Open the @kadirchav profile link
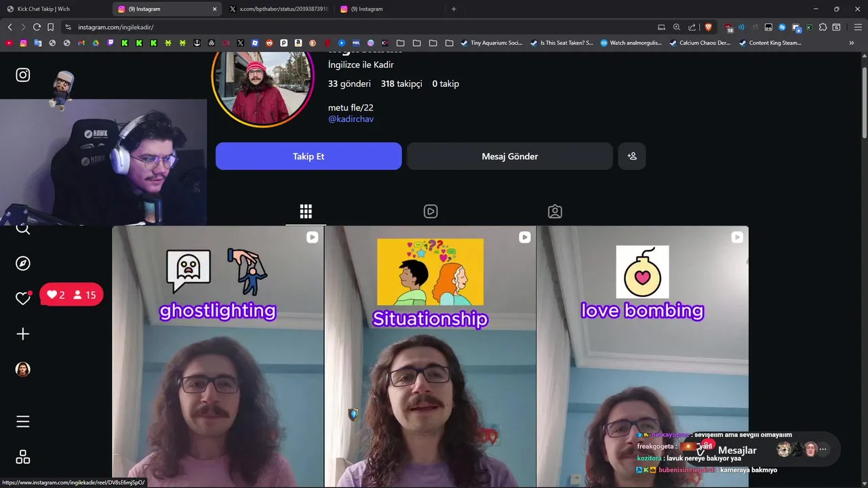Viewport: 868px width, 488px height. coord(351,119)
